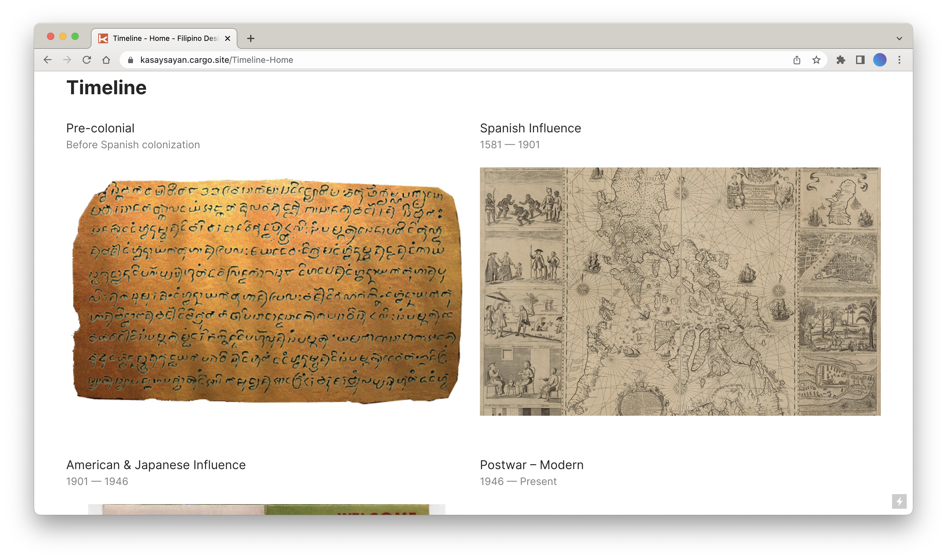Go to the browser home page

click(x=106, y=59)
